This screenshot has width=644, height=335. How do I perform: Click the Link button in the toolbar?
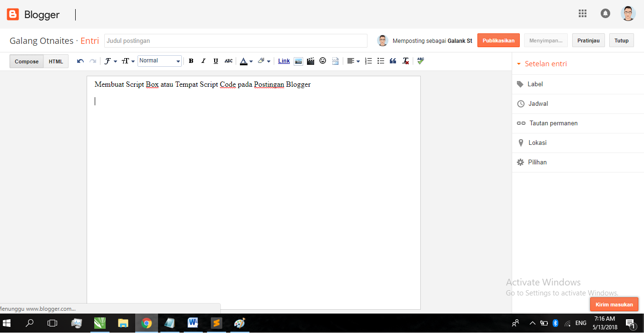click(x=284, y=61)
